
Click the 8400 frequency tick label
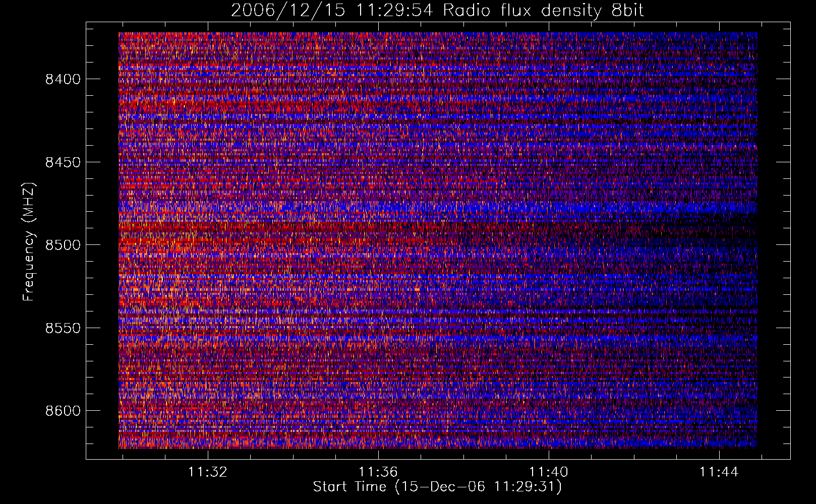click(x=63, y=79)
